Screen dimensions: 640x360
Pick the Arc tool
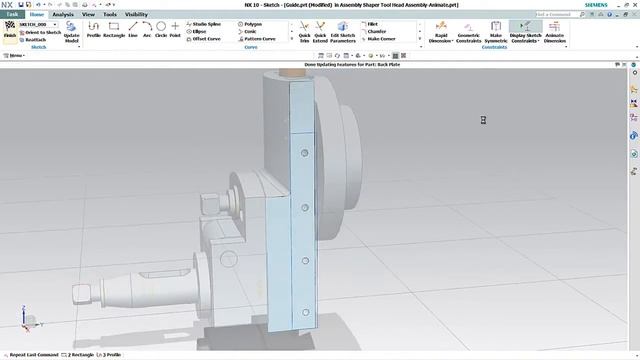pyautogui.click(x=147, y=30)
